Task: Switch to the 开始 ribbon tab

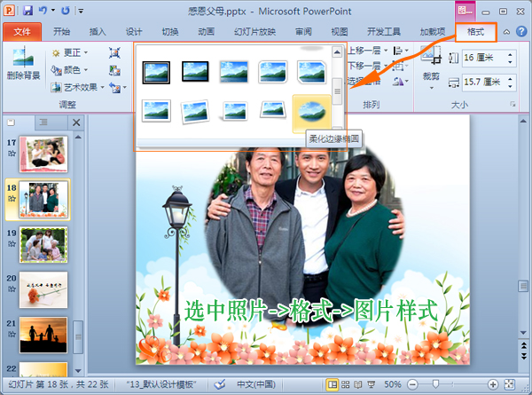Action: pos(61,32)
